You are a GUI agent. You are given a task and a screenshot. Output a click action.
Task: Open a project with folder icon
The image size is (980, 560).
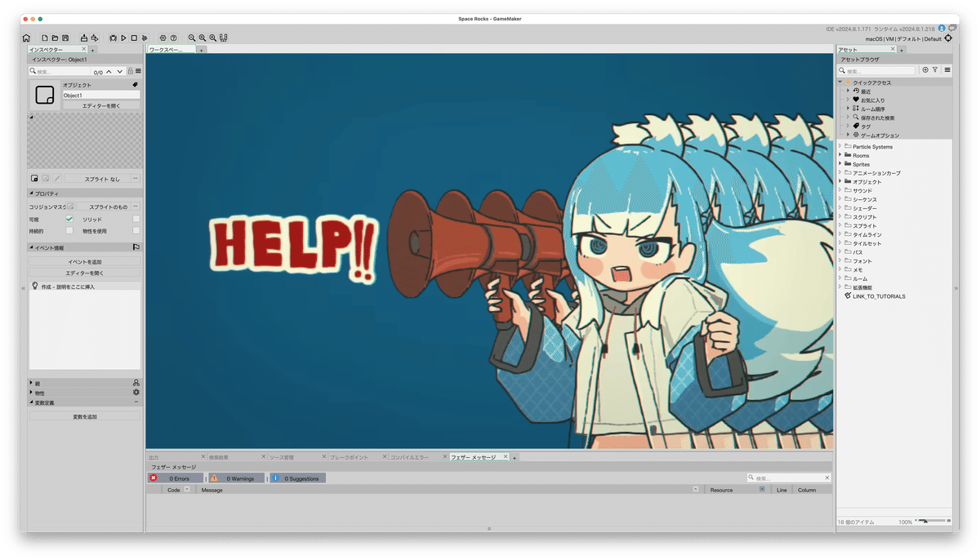click(55, 38)
